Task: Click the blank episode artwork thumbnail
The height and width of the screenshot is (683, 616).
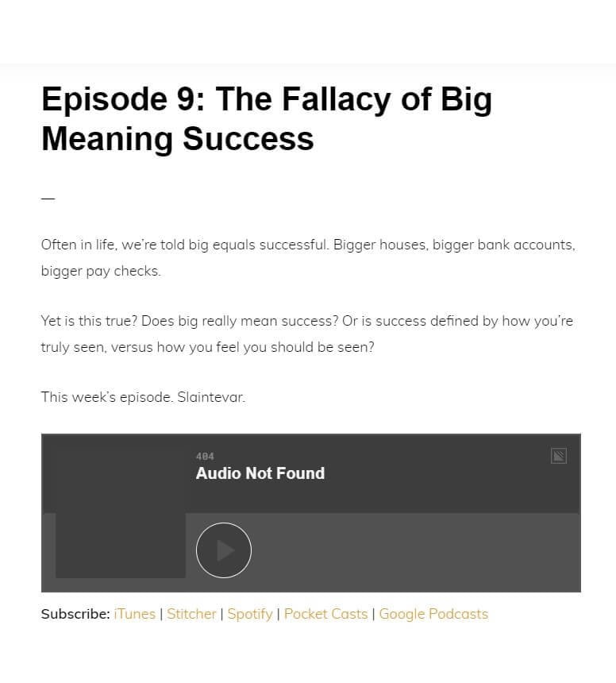Action: (121, 513)
